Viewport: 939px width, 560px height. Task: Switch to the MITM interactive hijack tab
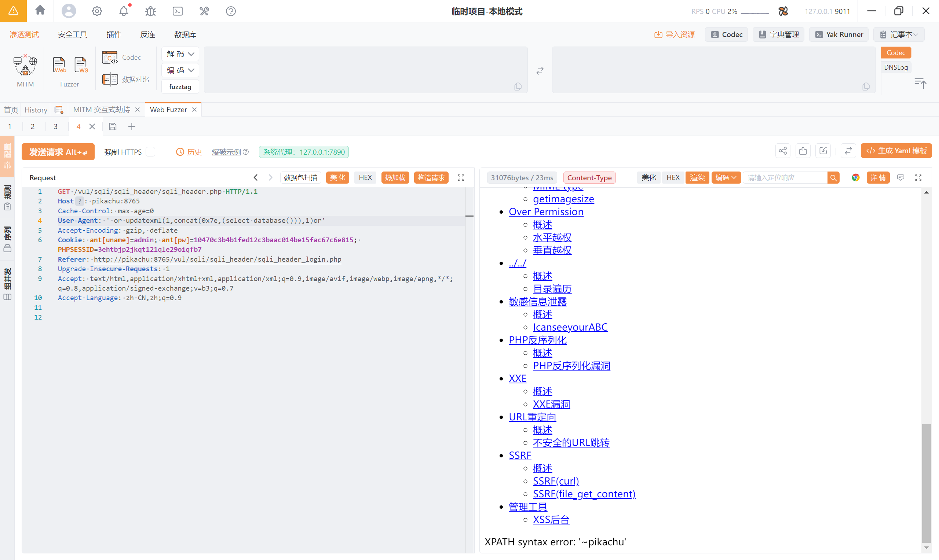click(101, 110)
